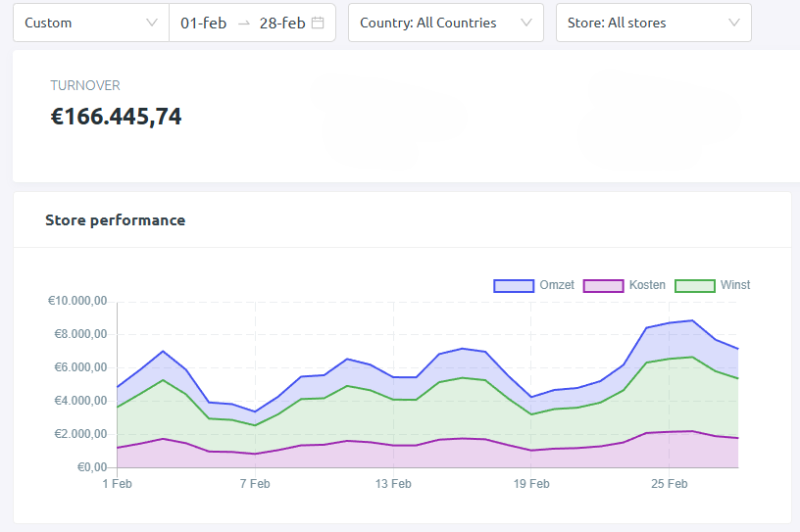Click the €4.000,00 y-axis label
This screenshot has width=800, height=532.
[80, 401]
